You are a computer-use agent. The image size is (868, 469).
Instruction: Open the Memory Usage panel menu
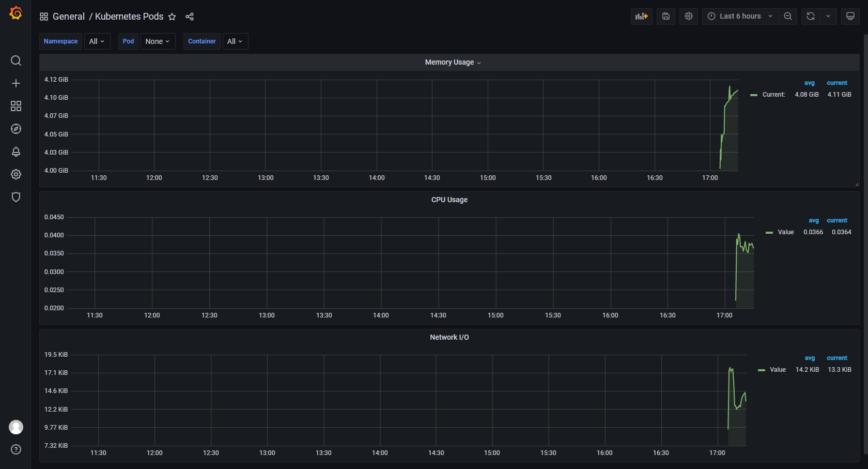click(x=453, y=62)
